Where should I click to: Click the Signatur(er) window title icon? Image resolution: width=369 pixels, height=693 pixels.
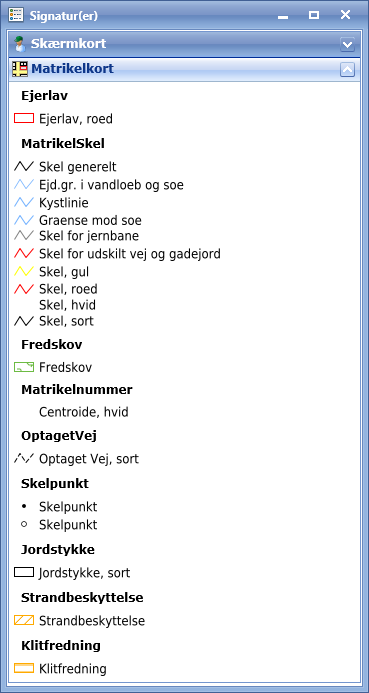coord(16,15)
